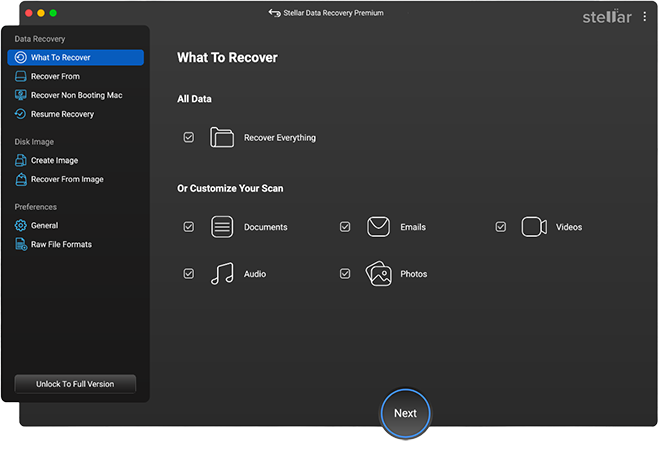This screenshot has height=450, width=668.
Task: Click the Resume Recovery clock icon
Action: [x=20, y=114]
